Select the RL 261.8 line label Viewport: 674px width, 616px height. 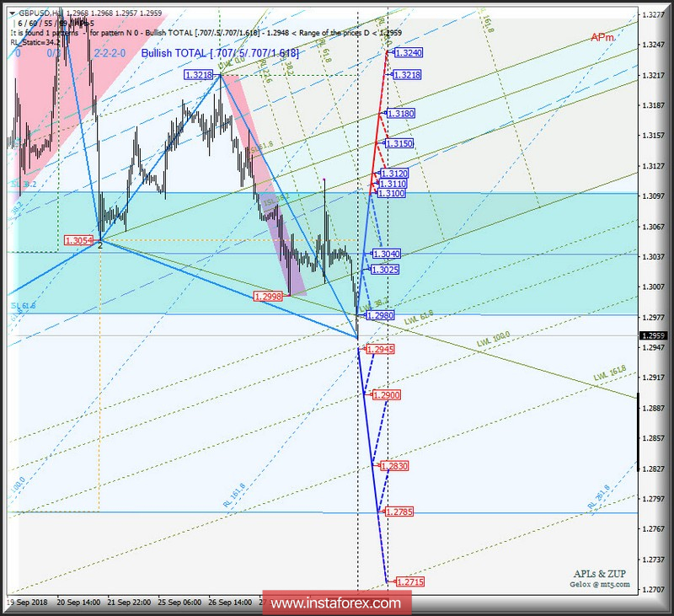tap(599, 497)
